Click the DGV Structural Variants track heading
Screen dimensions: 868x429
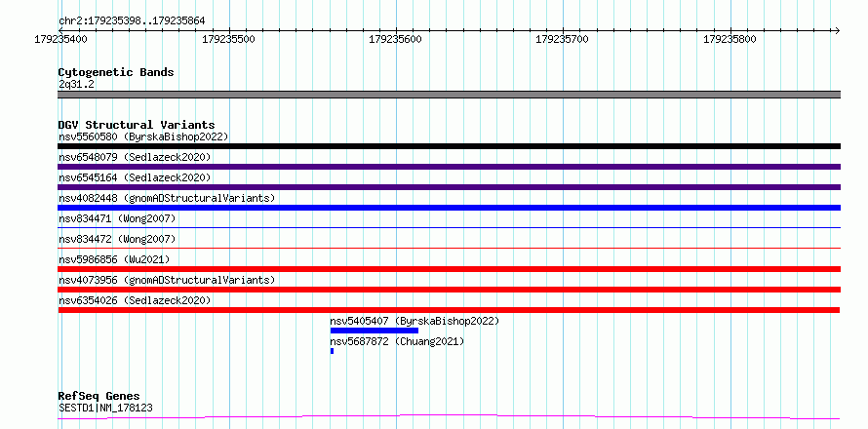pyautogui.click(x=137, y=125)
